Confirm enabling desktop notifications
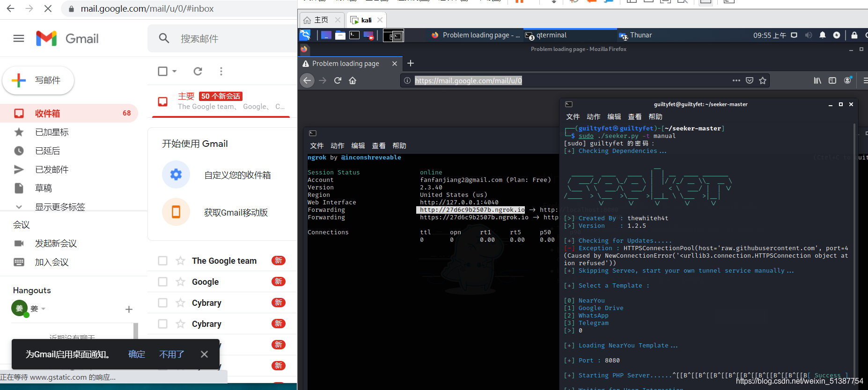This screenshot has height=390, width=868. click(x=137, y=354)
